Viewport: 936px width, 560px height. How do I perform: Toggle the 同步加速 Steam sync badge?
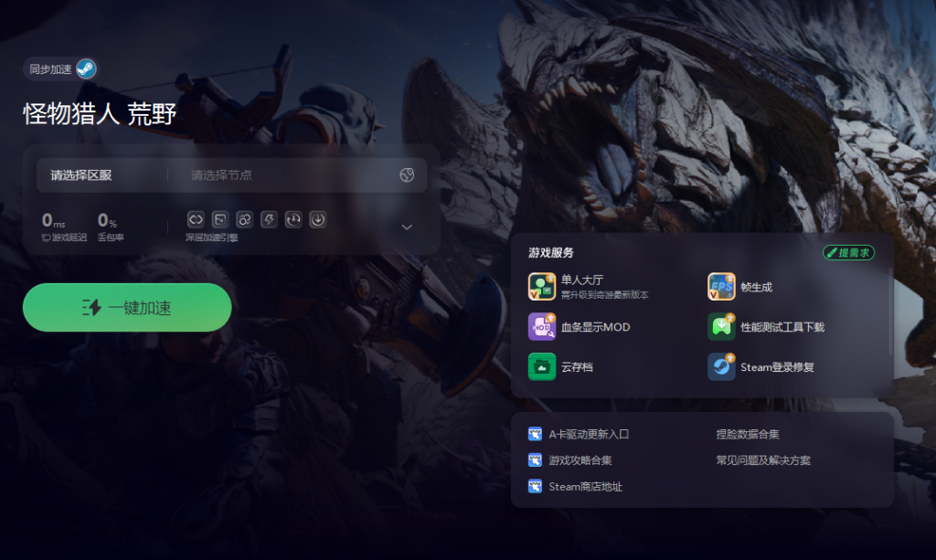click(60, 69)
